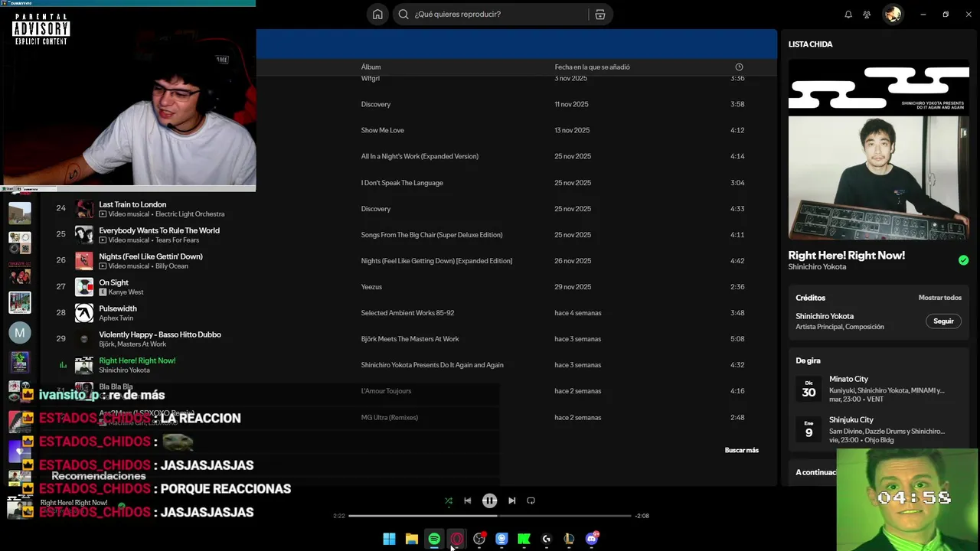Open Logitech G Hub taskbar icon
The height and width of the screenshot is (551, 980).
point(547,539)
